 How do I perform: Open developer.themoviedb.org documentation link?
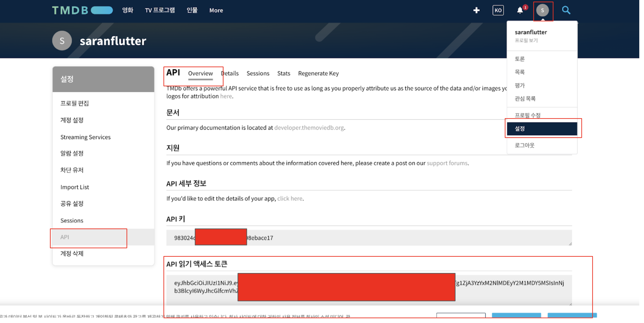[x=309, y=128]
